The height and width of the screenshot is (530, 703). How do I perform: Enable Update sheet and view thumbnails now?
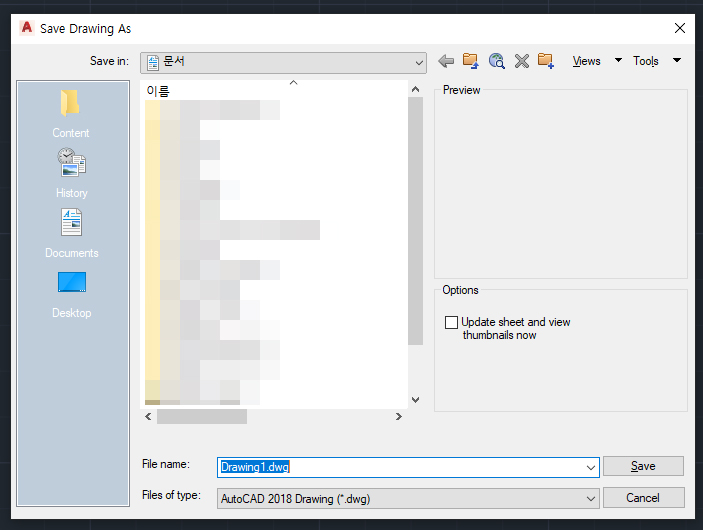[x=451, y=322]
